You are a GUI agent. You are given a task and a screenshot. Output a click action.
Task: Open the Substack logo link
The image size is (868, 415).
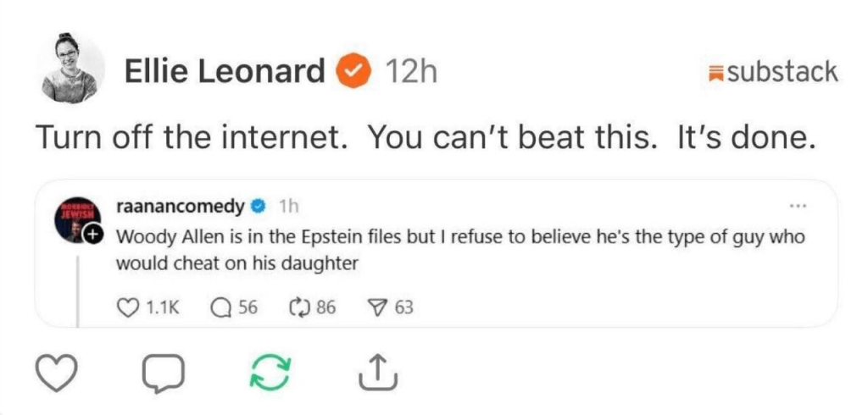pos(772,72)
